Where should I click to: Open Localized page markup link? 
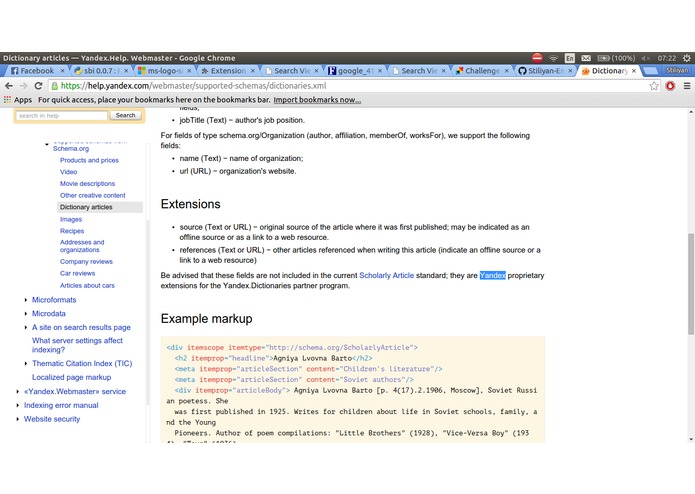tap(71, 377)
